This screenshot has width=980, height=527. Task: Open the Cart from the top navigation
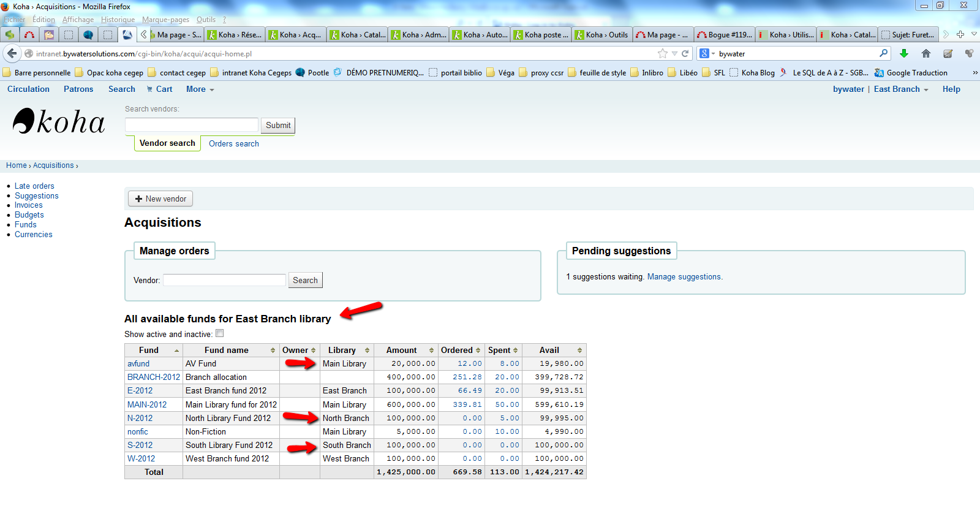pyautogui.click(x=160, y=89)
